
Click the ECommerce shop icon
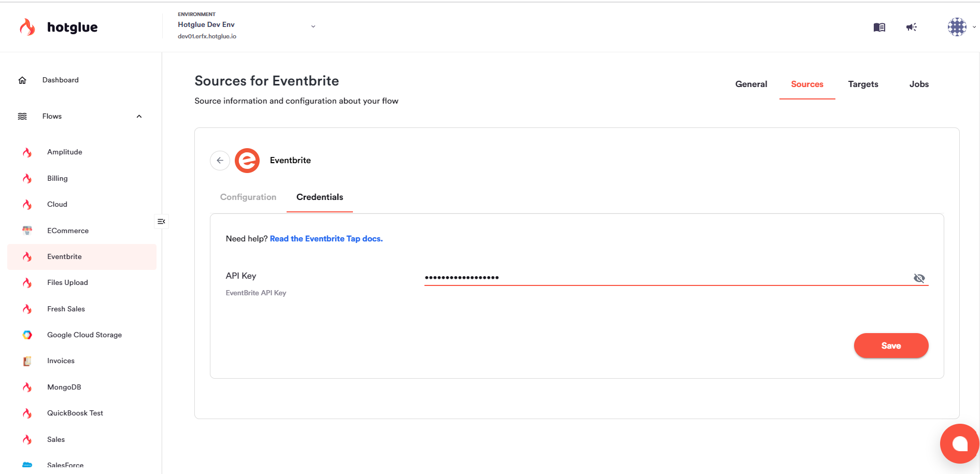coord(27,231)
